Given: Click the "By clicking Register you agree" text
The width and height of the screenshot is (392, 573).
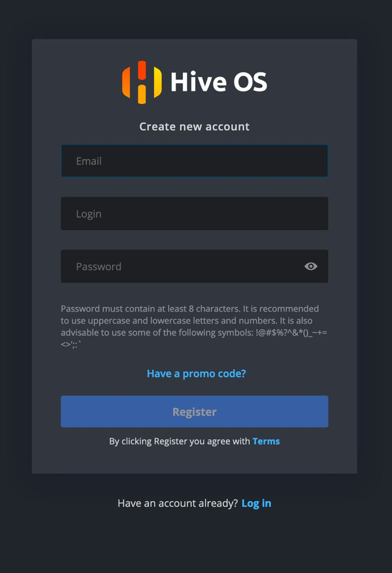Looking at the screenshot, I should pyautogui.click(x=180, y=441).
